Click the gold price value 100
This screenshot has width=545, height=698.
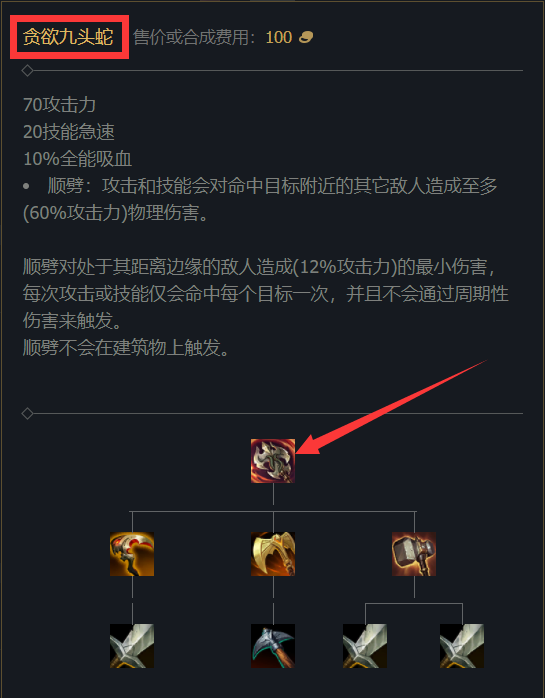pyautogui.click(x=279, y=37)
